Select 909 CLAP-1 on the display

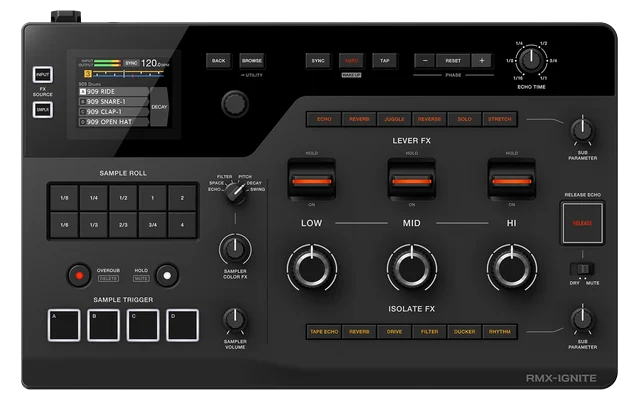[114, 112]
